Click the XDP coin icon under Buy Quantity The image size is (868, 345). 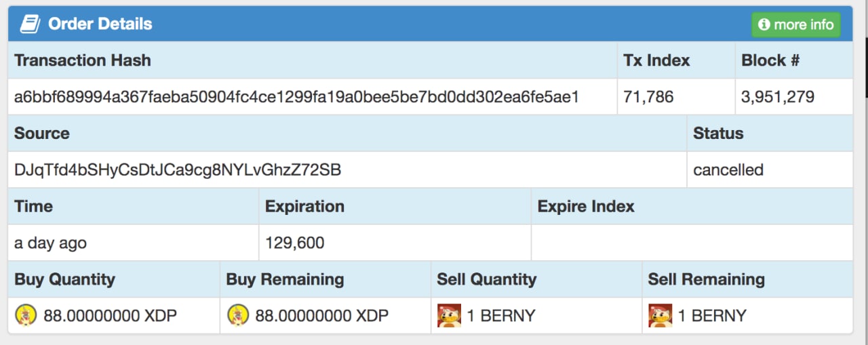[26, 315]
